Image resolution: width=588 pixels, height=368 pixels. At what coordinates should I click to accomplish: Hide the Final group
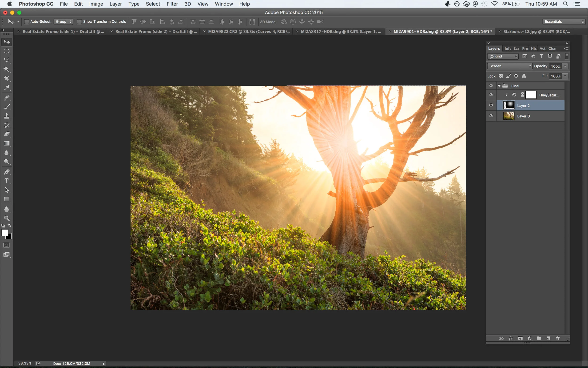[x=491, y=86]
